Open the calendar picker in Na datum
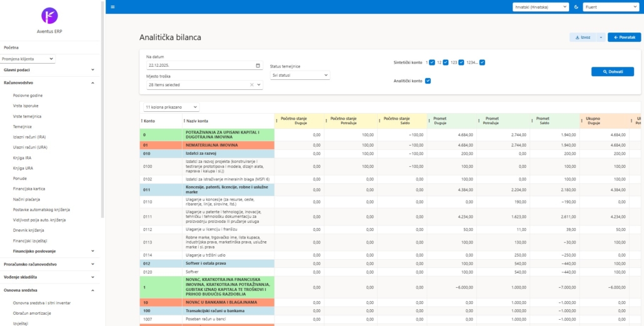Image resolution: width=644 pixels, height=326 pixels. [258, 65]
